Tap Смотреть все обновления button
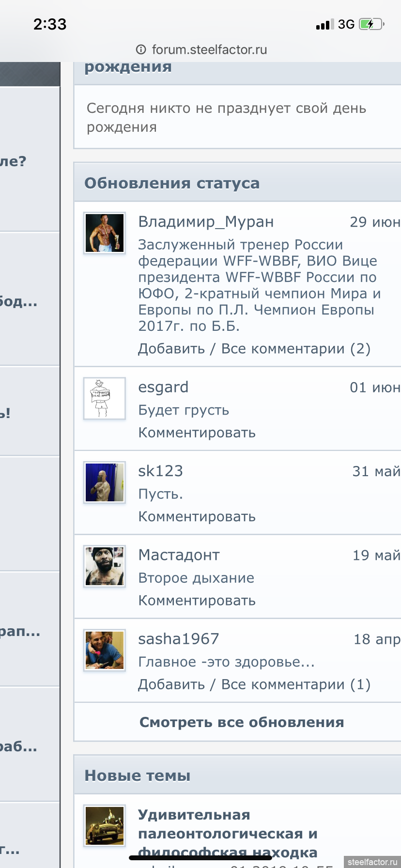Image resolution: width=401 pixels, height=868 pixels. (242, 722)
